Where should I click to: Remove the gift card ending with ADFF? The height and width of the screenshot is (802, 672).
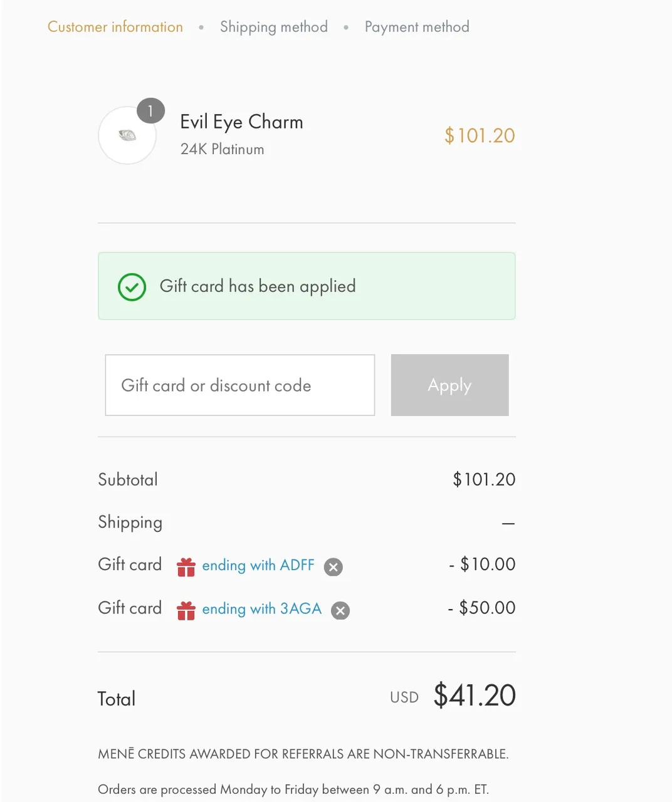(333, 567)
